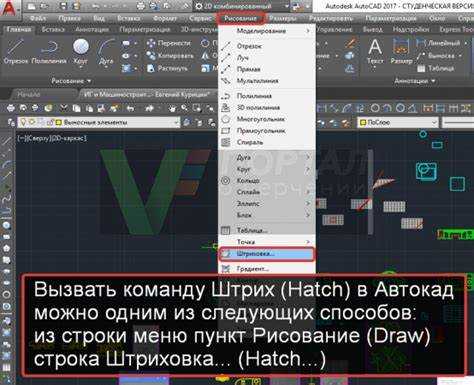This screenshot has height=385, width=474.
Task: Click the Растянуть (Stretch) tool
Action: (x=168, y=68)
